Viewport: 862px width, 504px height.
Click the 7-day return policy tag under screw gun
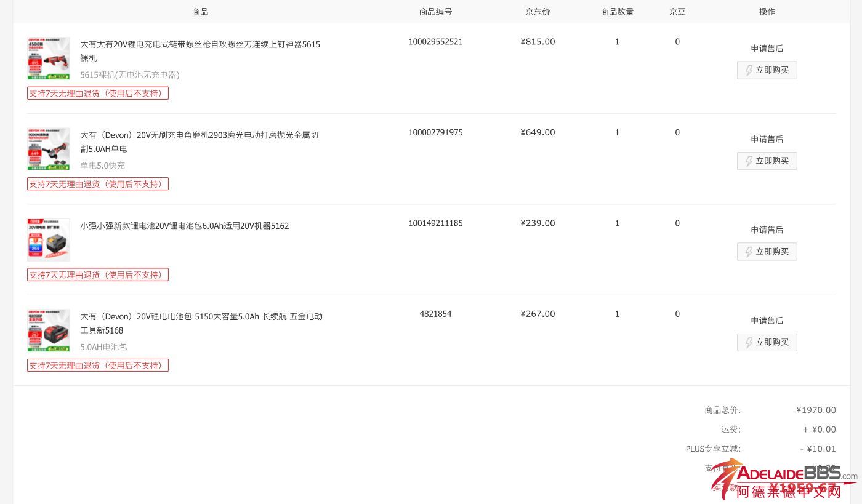pos(98,94)
